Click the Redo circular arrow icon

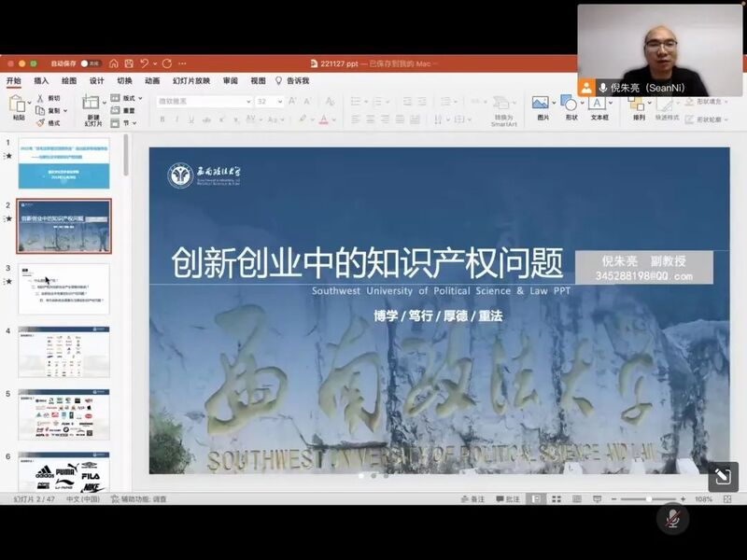[167, 63]
